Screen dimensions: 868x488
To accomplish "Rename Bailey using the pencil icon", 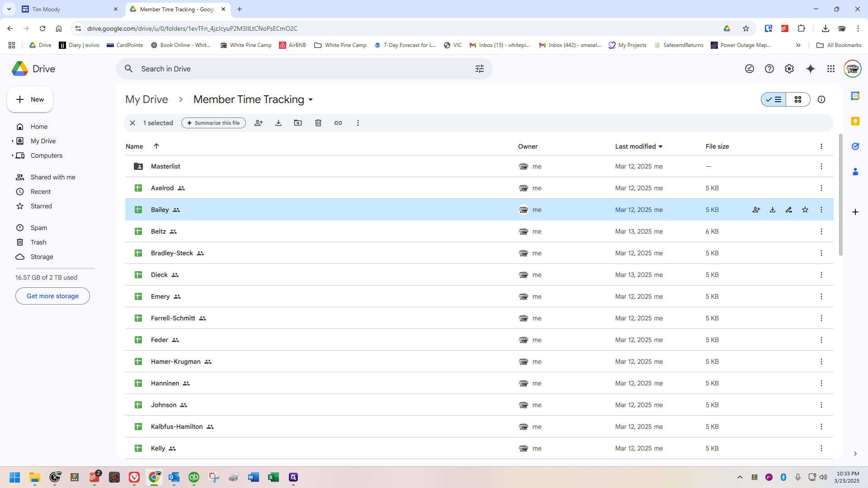I will pos(789,210).
